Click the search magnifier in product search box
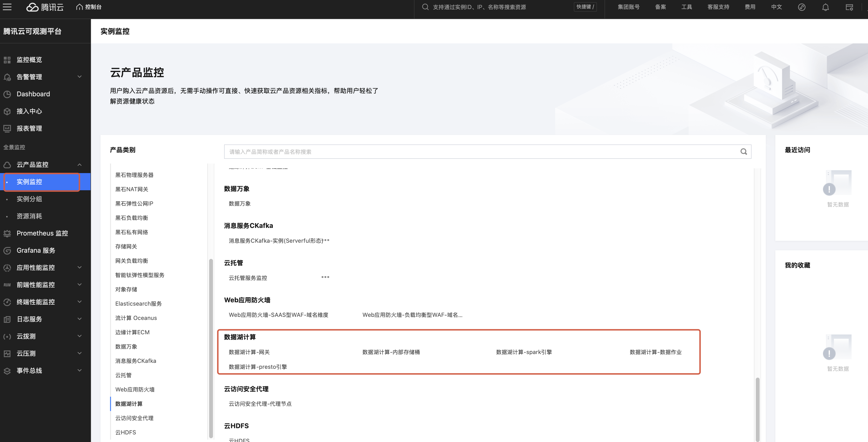This screenshot has height=442, width=868. click(743, 152)
